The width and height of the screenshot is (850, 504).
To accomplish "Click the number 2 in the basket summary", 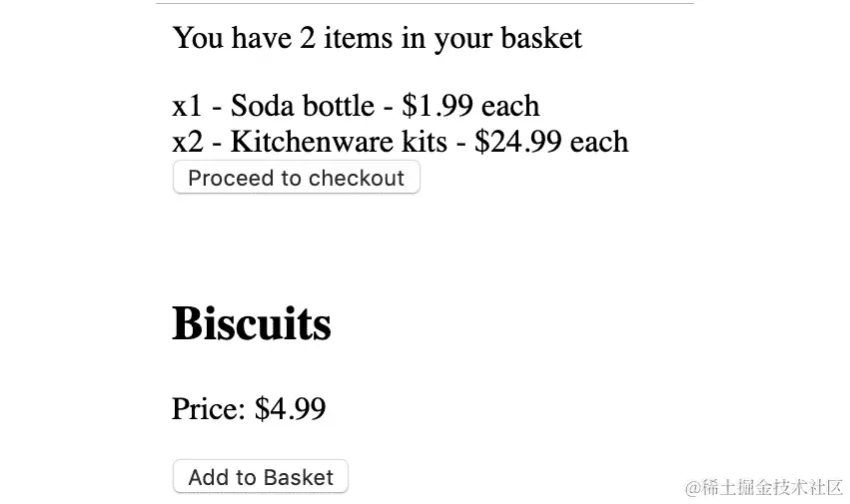I will 310,38.
